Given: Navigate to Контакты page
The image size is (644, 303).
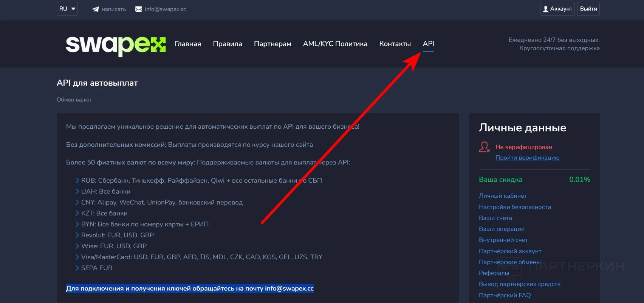Looking at the screenshot, I should [395, 44].
